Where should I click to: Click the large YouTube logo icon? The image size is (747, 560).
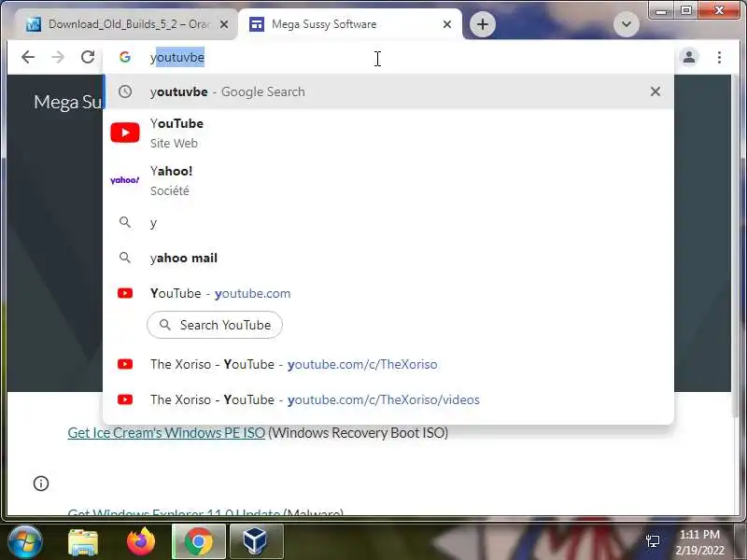point(125,133)
